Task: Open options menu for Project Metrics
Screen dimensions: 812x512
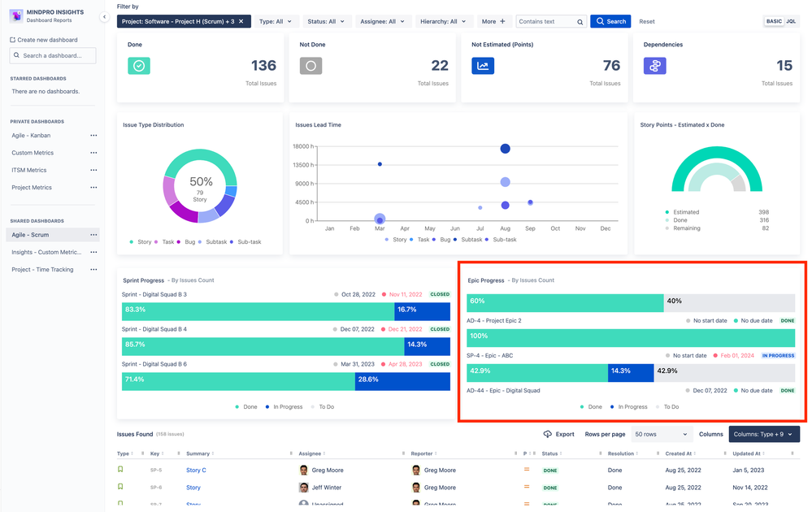Action: tap(93, 188)
